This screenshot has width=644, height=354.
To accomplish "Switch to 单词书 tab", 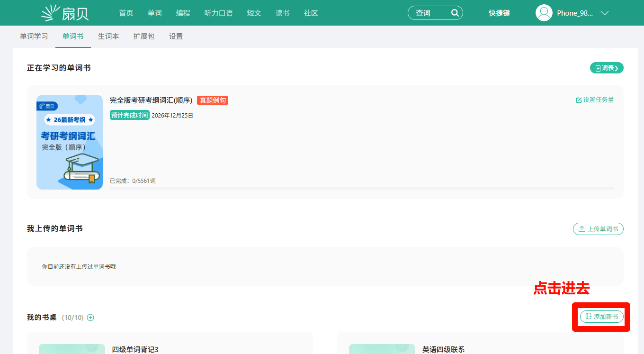I will 73,36.
